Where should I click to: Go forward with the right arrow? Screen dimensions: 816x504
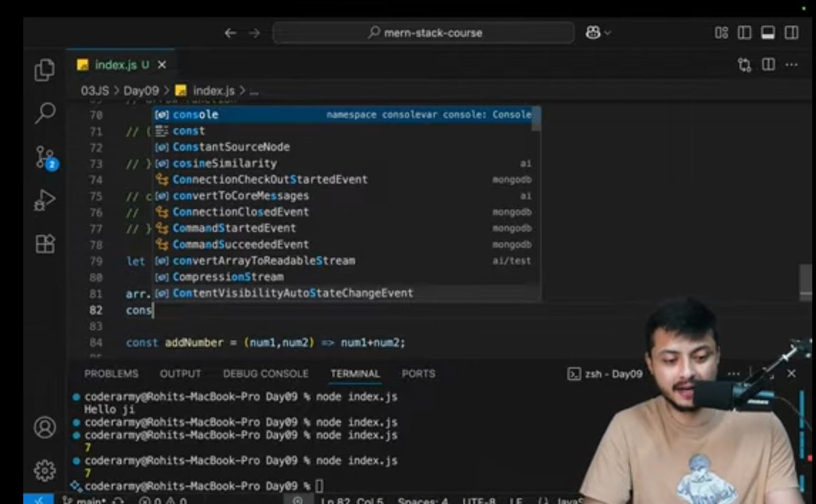coord(254,33)
